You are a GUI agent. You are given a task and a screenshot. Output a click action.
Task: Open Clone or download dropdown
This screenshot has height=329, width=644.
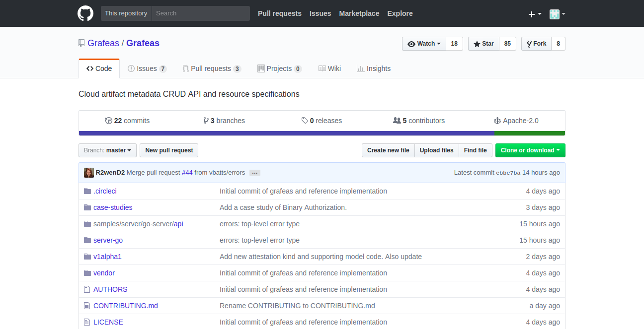tap(530, 150)
